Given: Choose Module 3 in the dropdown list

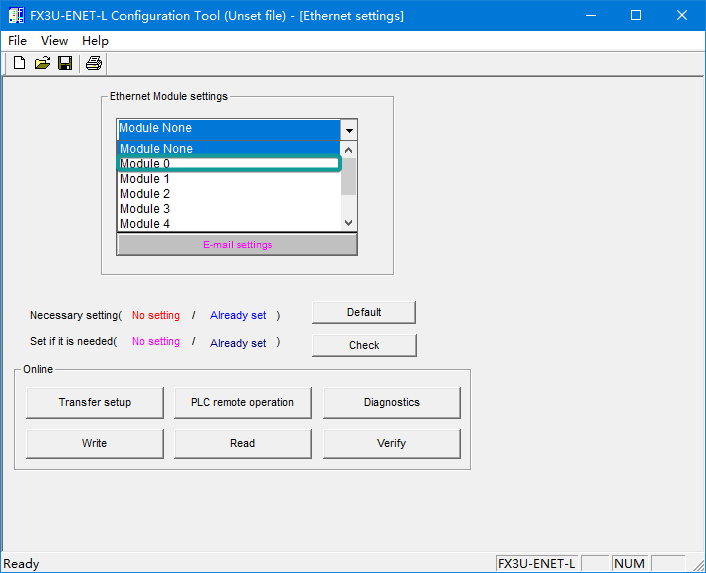Looking at the screenshot, I should [228, 209].
